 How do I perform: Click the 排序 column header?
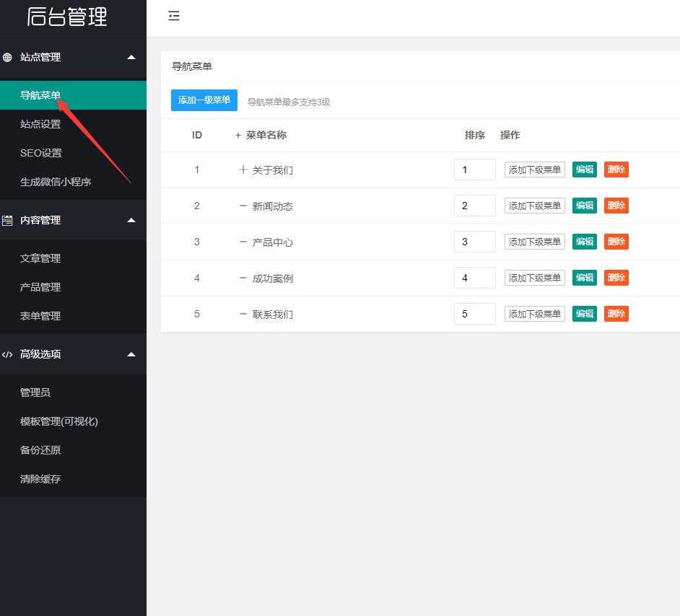tap(474, 135)
